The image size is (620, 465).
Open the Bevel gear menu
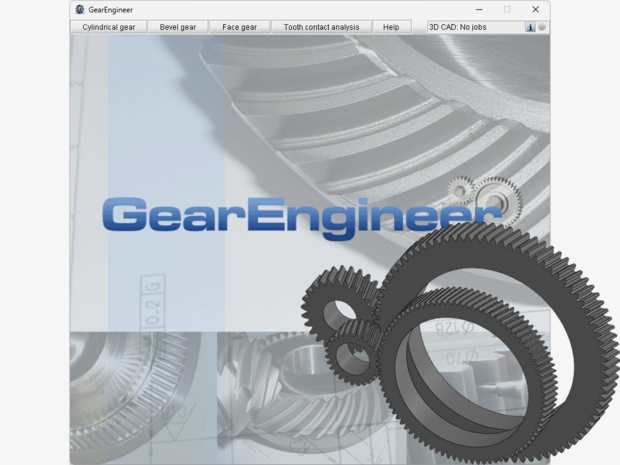(178, 27)
